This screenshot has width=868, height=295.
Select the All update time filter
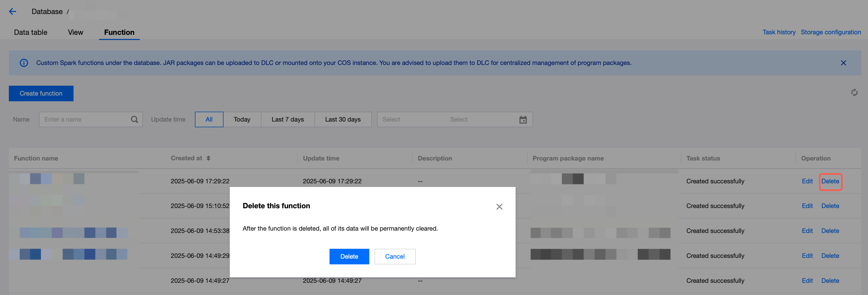(209, 119)
